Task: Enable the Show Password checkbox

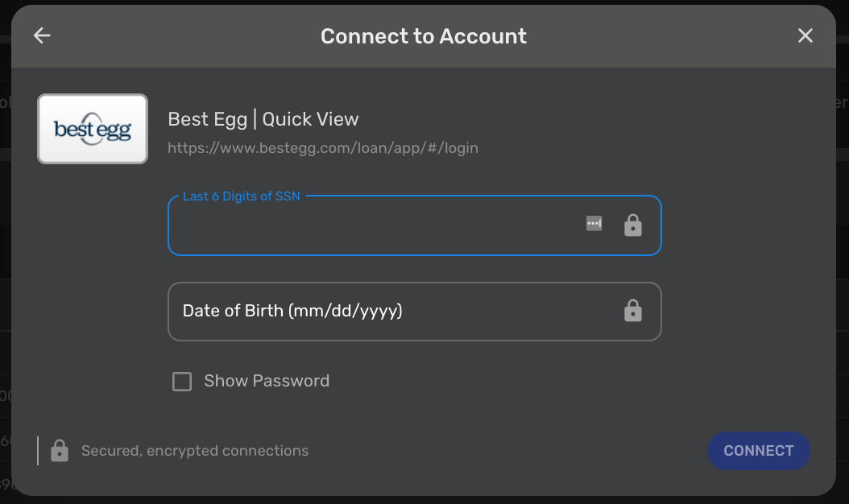Action: click(x=182, y=382)
